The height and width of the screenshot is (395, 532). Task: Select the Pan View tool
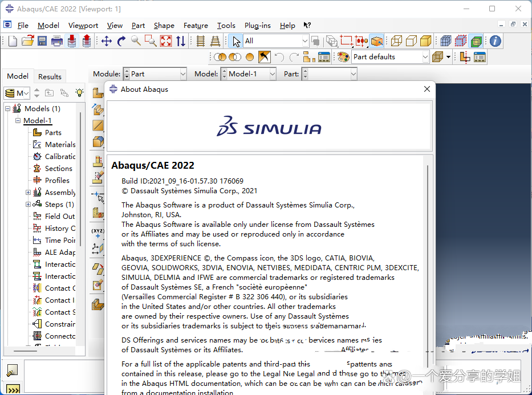107,42
